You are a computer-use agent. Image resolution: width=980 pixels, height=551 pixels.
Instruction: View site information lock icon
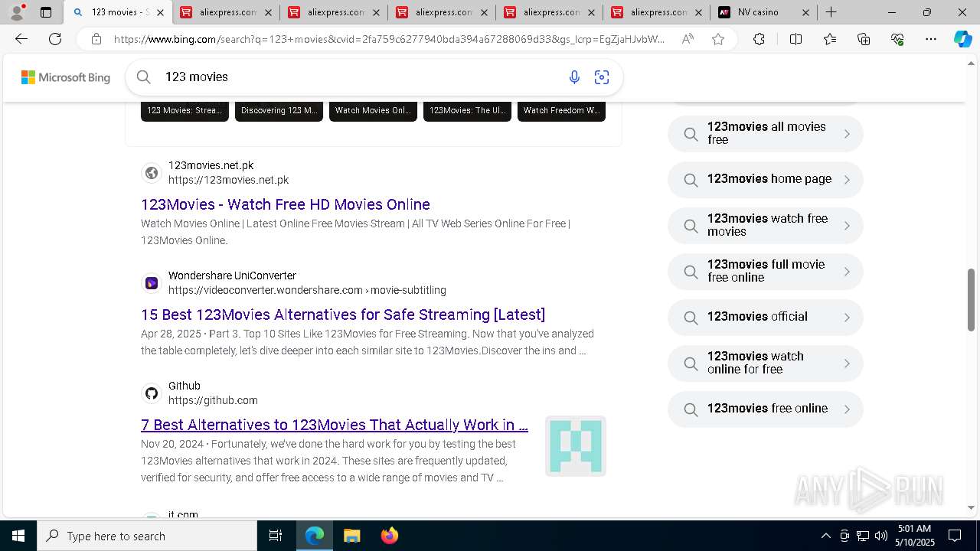pyautogui.click(x=96, y=39)
